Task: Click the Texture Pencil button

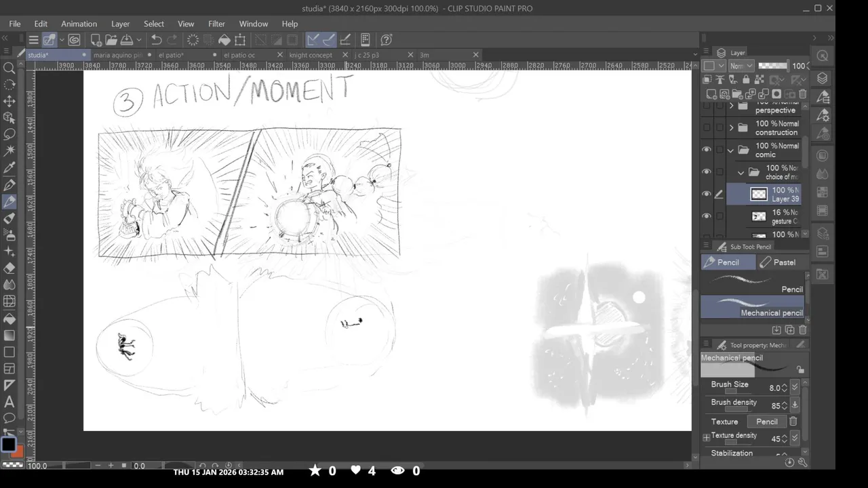Action: 767,422
